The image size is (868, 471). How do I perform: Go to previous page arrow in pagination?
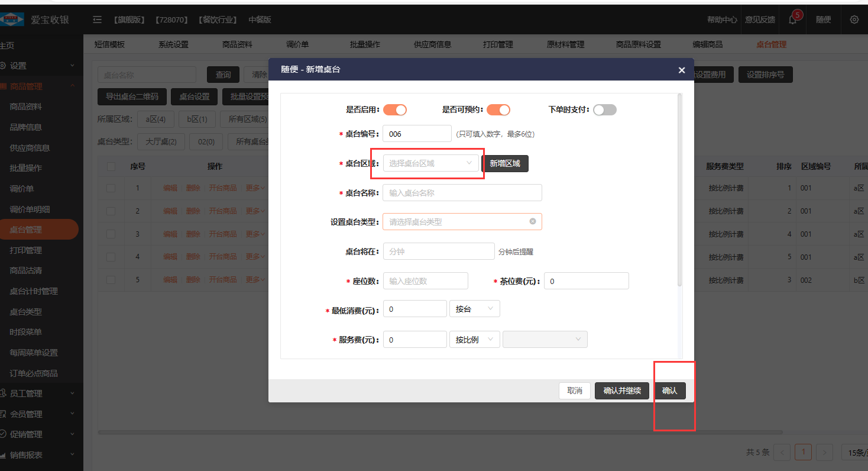coord(782,453)
